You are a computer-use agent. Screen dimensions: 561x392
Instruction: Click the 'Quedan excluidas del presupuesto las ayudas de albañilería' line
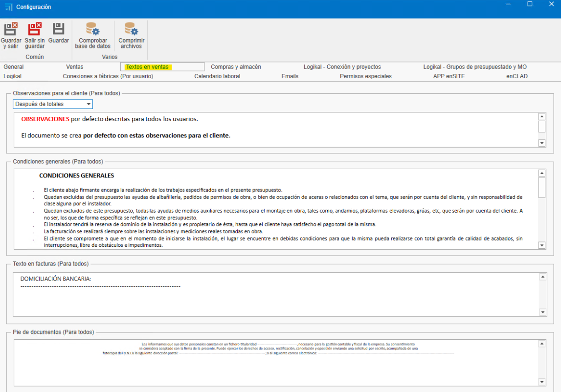pyautogui.click(x=283, y=200)
